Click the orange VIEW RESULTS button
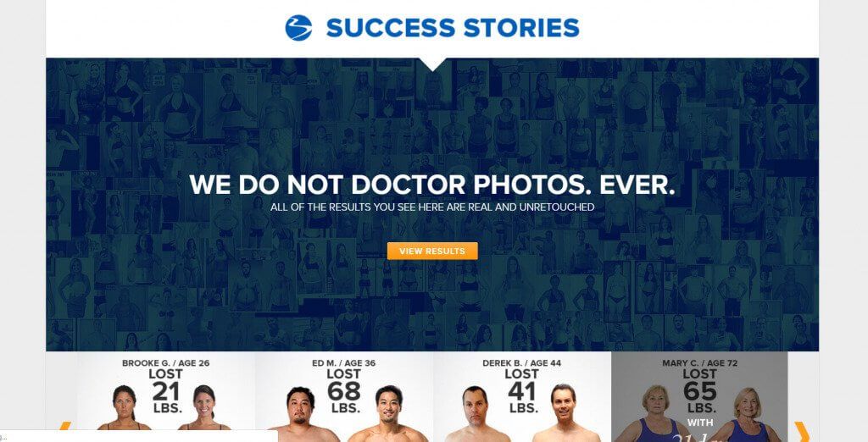The width and height of the screenshot is (868, 442). point(432,251)
